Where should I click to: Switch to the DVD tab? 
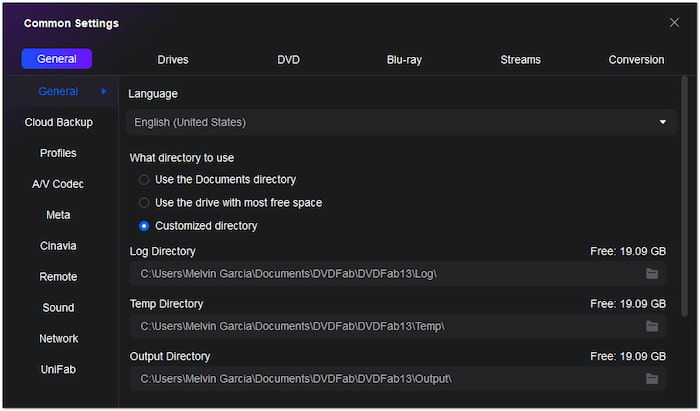[288, 60]
